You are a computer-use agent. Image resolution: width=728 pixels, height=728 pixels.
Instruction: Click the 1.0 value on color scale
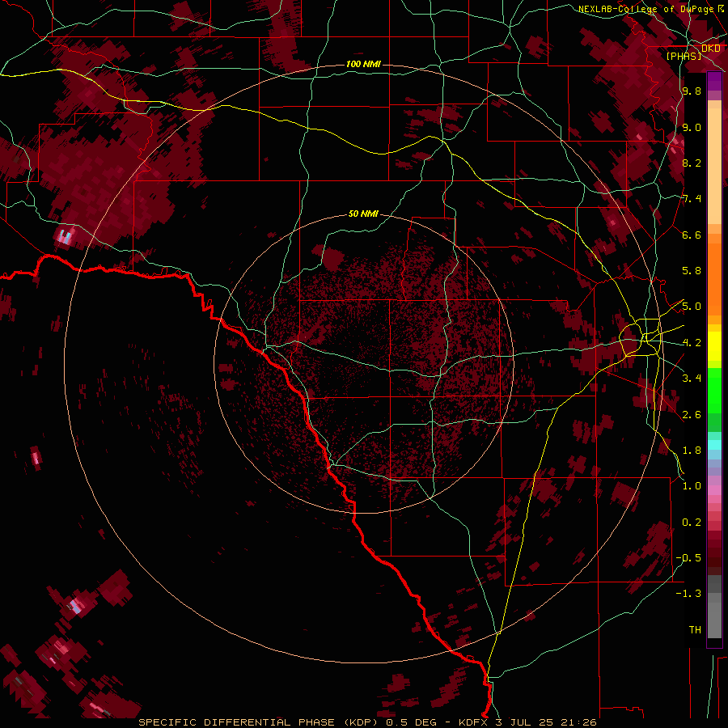(692, 486)
